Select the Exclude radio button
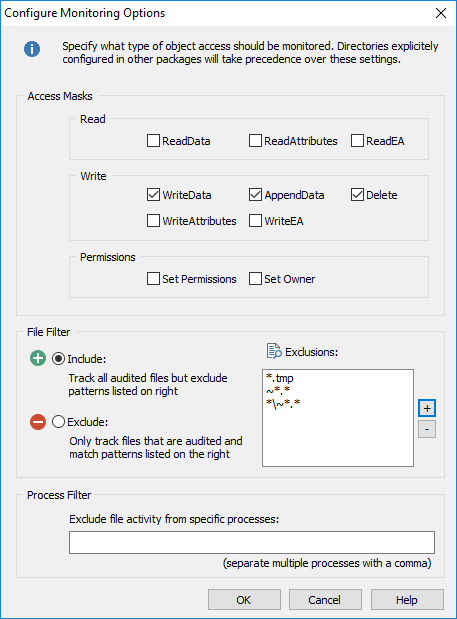Screen dimensions: 457x619 [58, 422]
